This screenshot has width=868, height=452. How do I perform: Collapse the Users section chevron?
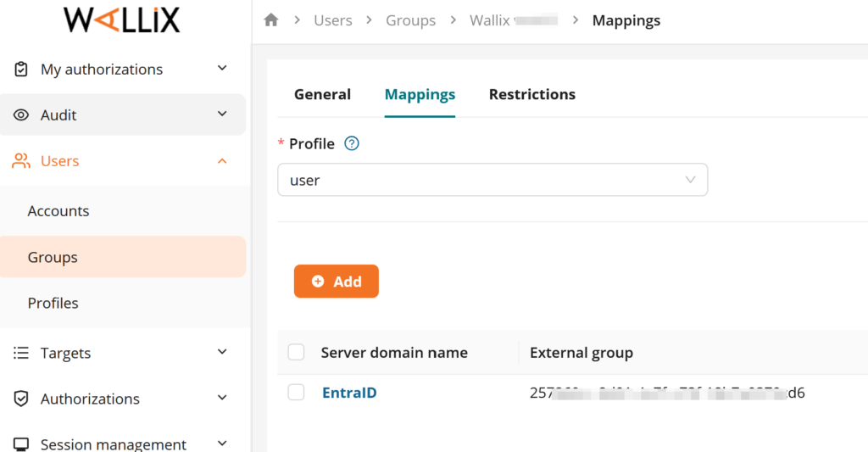tap(222, 161)
